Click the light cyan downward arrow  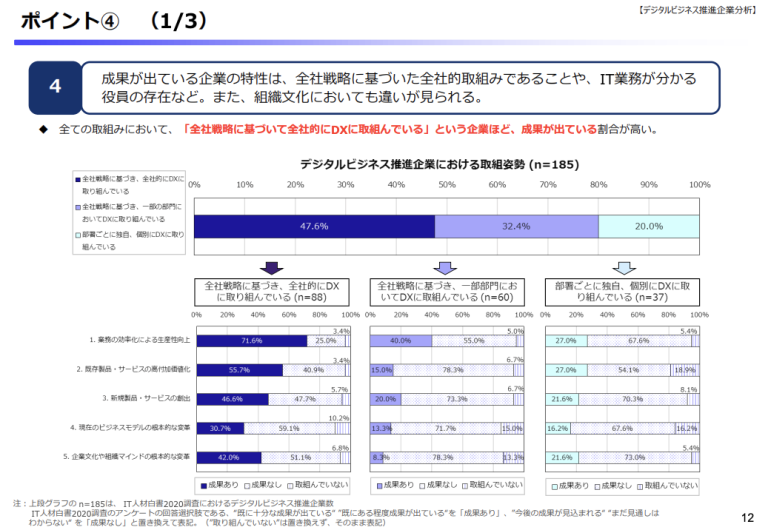pos(622,267)
